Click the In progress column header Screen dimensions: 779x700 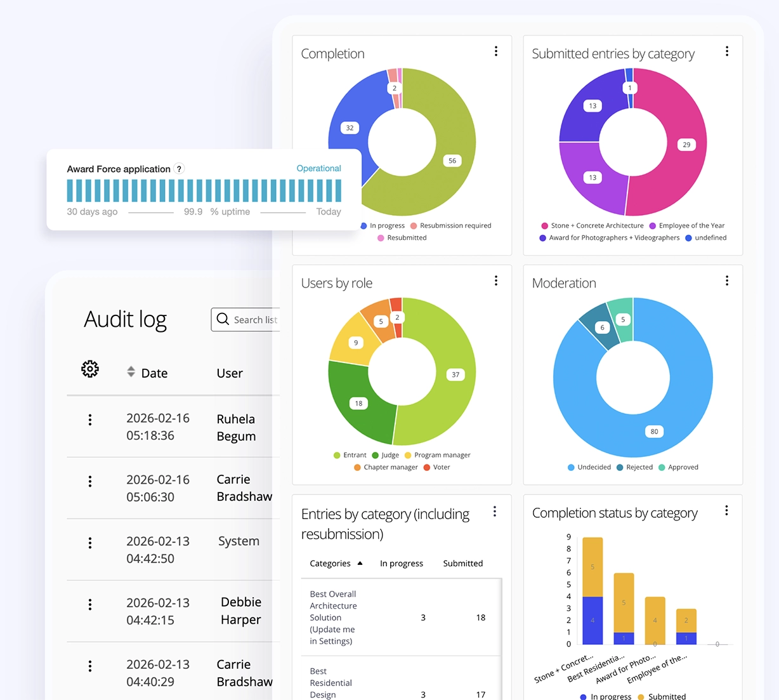[401, 563]
